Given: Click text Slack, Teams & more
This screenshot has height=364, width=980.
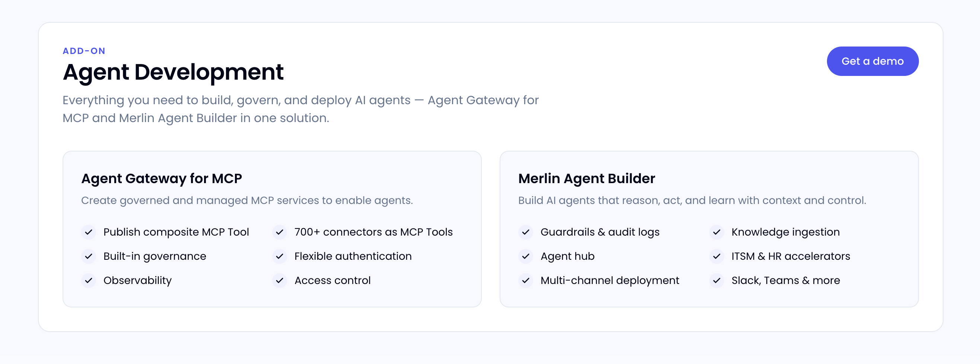Looking at the screenshot, I should (786, 281).
